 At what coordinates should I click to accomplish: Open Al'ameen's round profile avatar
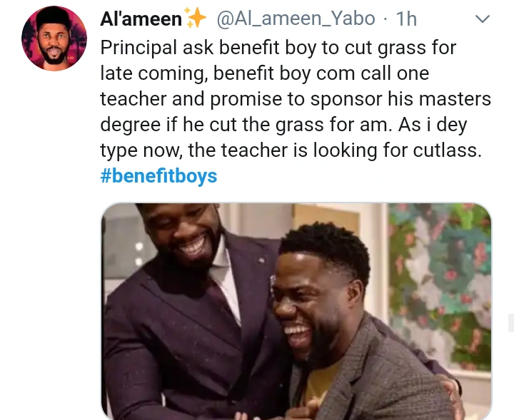click(54, 39)
